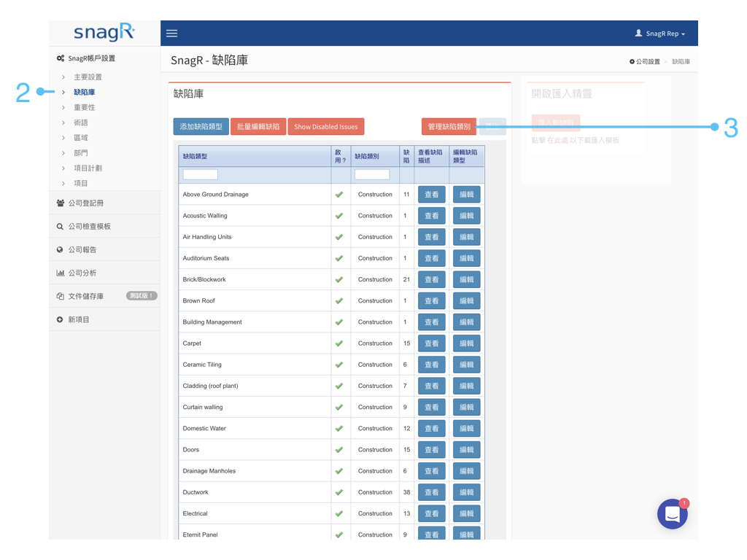
Task: Open the chat widget icon
Action: pos(672,514)
